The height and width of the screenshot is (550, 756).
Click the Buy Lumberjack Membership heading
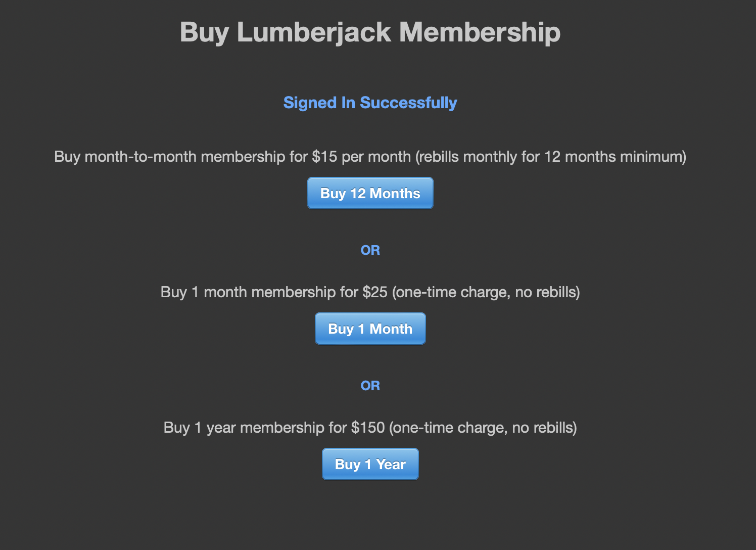coord(370,32)
